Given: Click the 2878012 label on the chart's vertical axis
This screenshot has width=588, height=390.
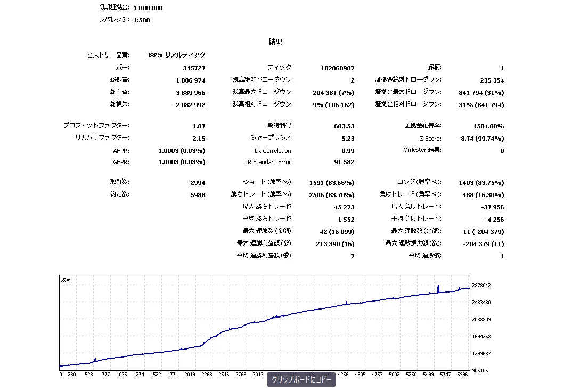Looking at the screenshot, I should (481, 286).
